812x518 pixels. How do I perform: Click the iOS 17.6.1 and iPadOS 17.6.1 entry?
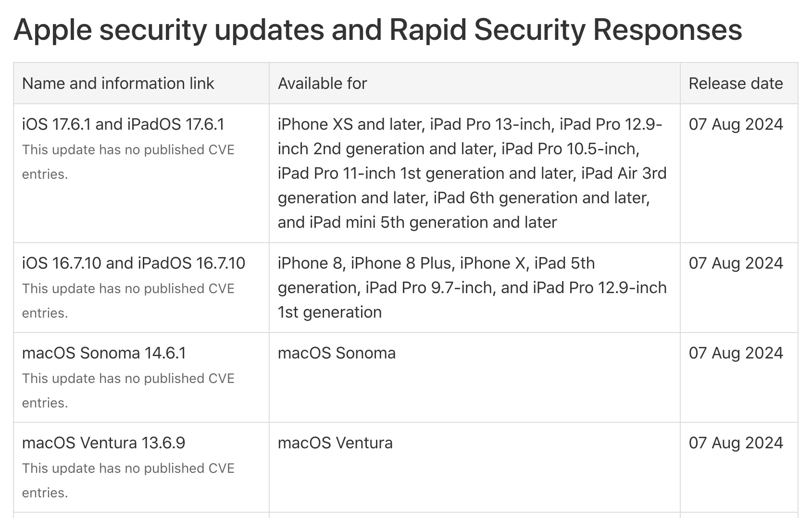coord(123,124)
